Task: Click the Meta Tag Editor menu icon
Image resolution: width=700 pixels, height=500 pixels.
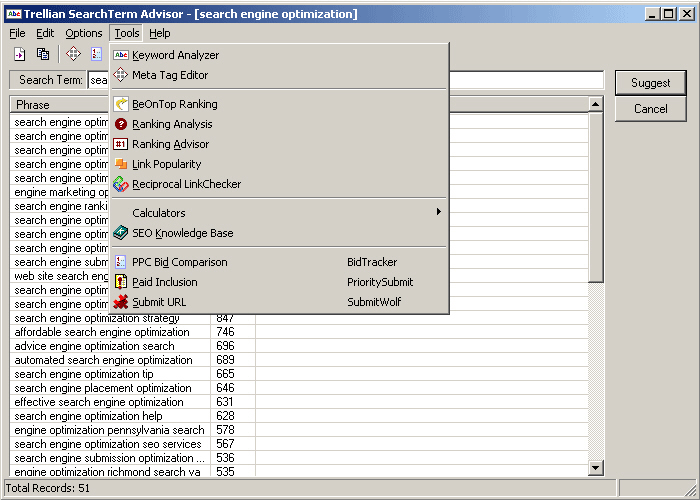Action: point(121,75)
